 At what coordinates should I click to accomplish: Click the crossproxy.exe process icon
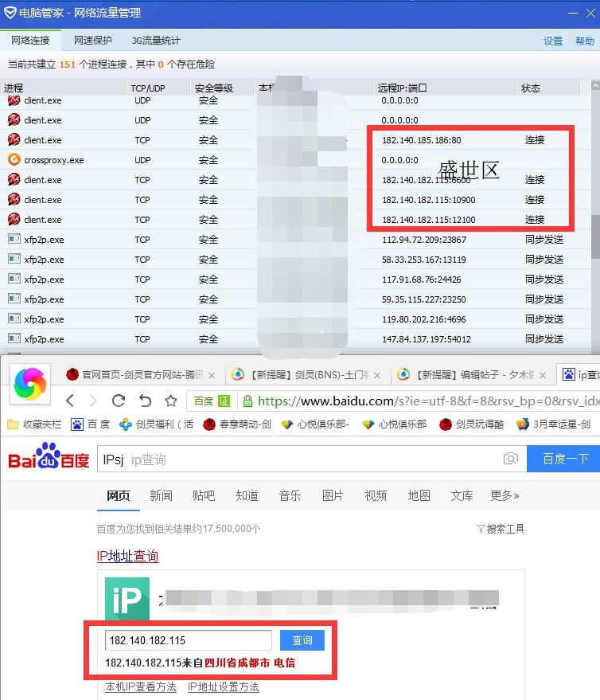click(x=14, y=159)
